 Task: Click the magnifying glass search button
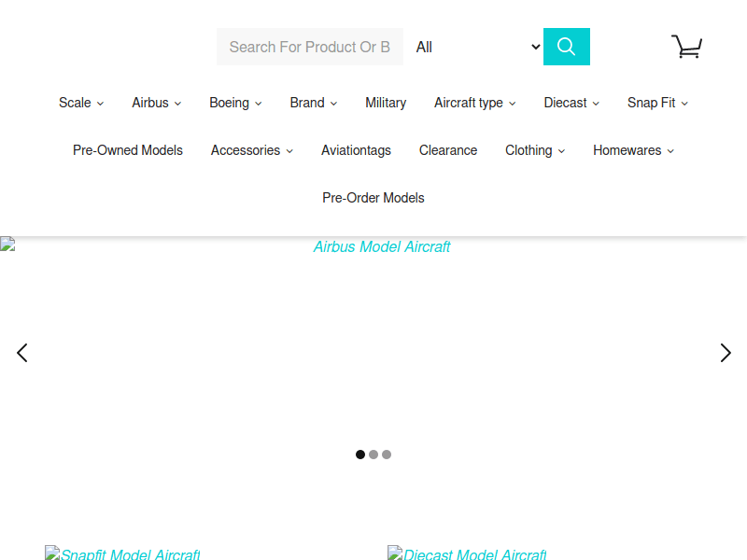click(566, 47)
